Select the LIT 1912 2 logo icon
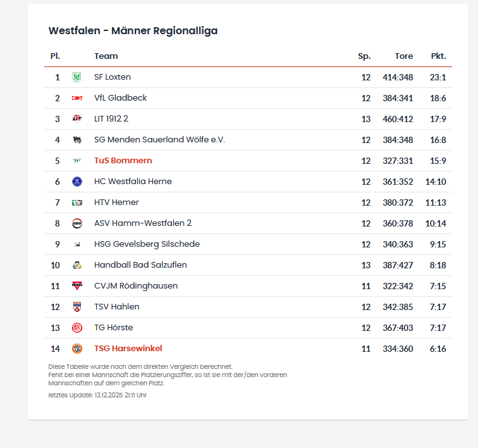The image size is (478, 448). pyautogui.click(x=77, y=119)
